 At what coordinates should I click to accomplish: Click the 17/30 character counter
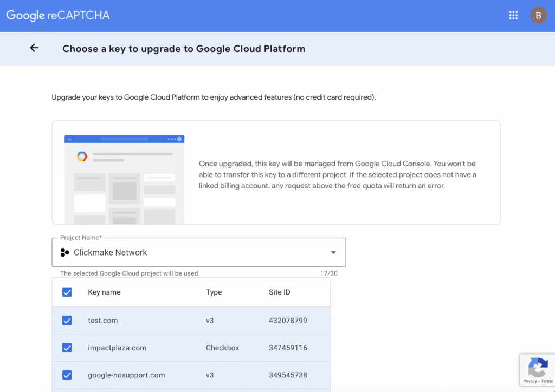[332, 273]
